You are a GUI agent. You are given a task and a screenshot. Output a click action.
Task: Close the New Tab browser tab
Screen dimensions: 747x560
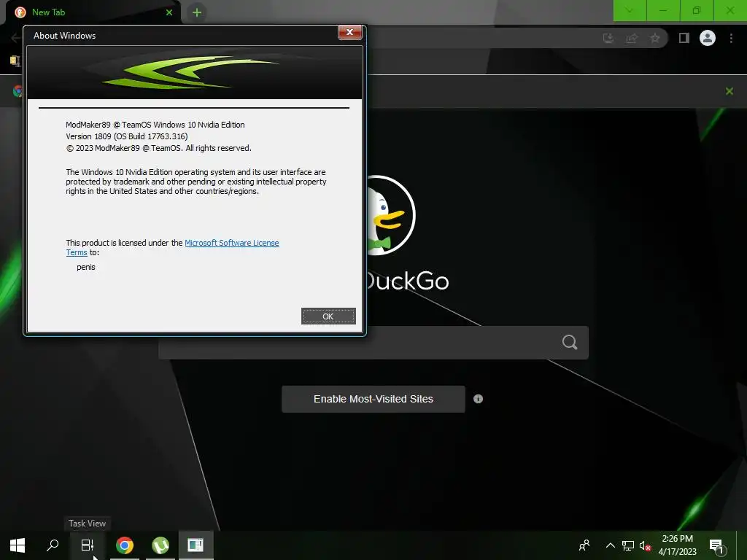click(x=169, y=12)
